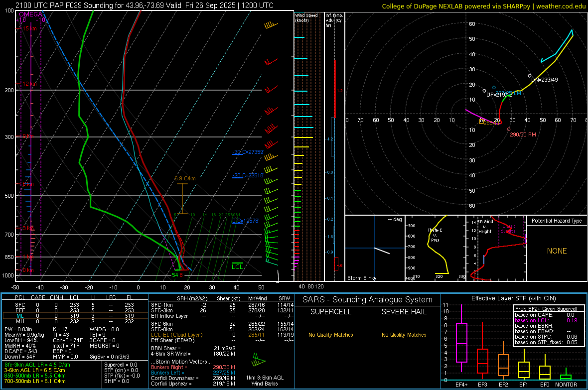Click the 700-500mb LR = 6.1 C/km line
This screenshot has width=588, height=390.
[35, 381]
